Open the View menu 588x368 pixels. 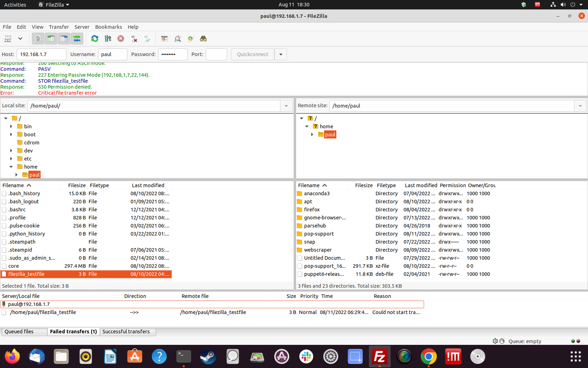tap(37, 27)
